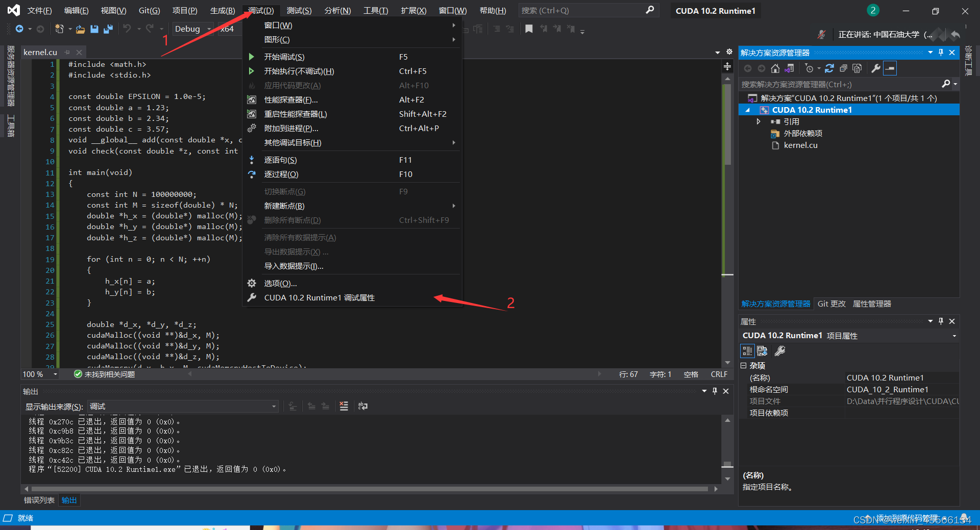Screen dimensions: 980x530
Task: Open the 窗口(W) submenu in debug menu
Action: [352, 26]
